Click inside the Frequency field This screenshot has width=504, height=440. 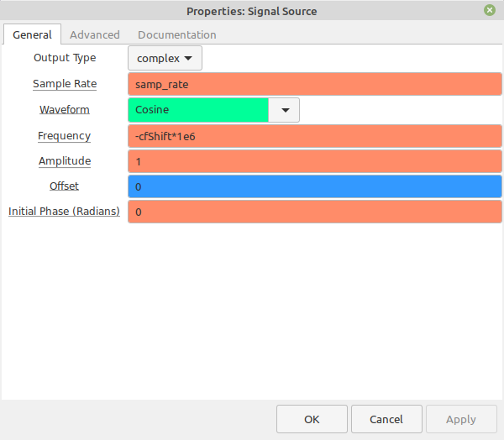point(315,136)
